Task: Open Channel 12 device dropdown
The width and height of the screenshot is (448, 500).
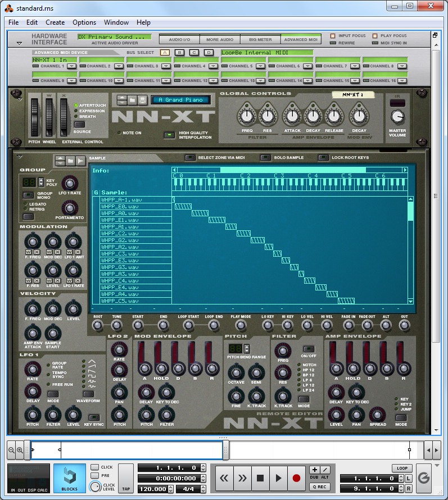Action: 214,81
